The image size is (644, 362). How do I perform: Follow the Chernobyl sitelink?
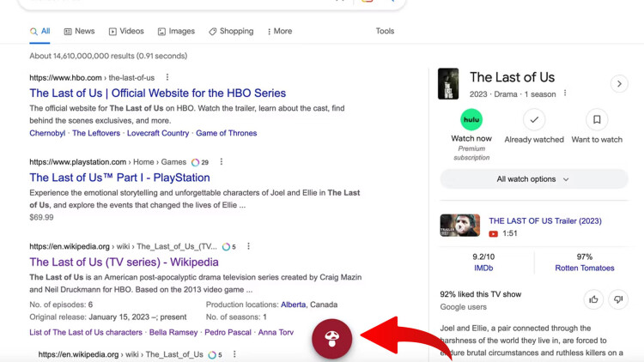tap(47, 133)
